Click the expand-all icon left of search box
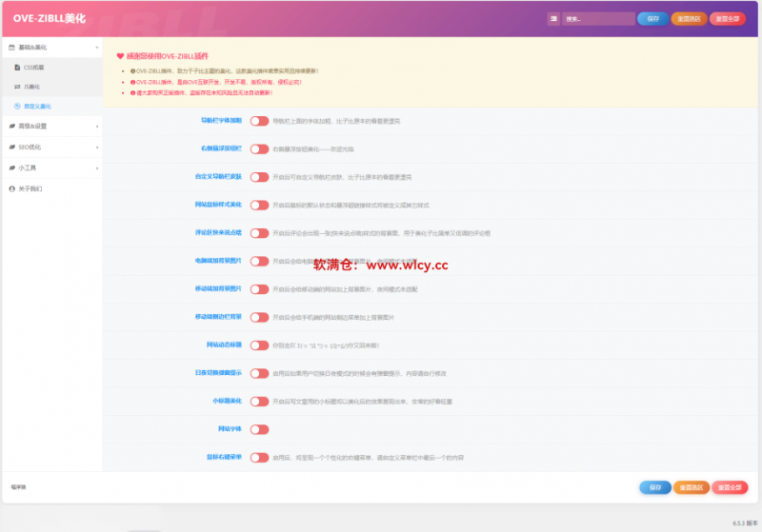Viewport: 762px width, 532px height. [553, 18]
